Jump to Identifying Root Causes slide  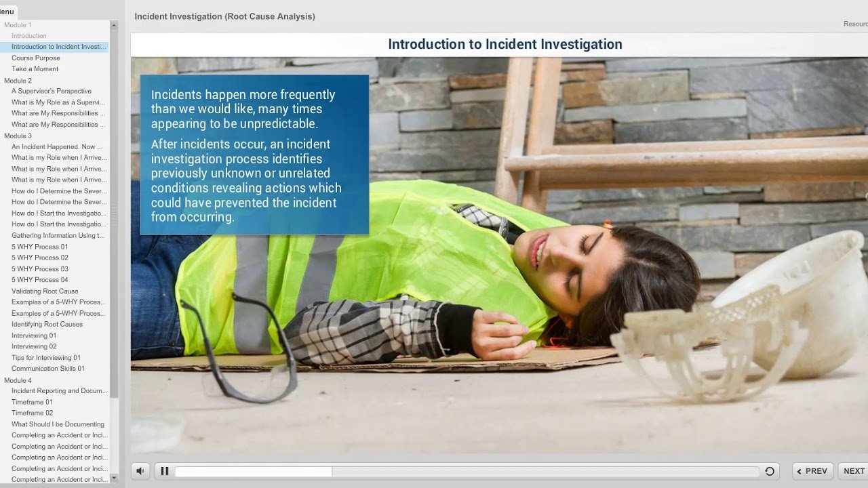click(x=47, y=325)
